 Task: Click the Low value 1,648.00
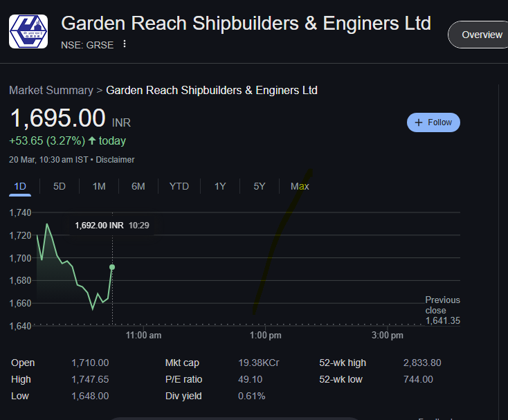[x=90, y=396]
